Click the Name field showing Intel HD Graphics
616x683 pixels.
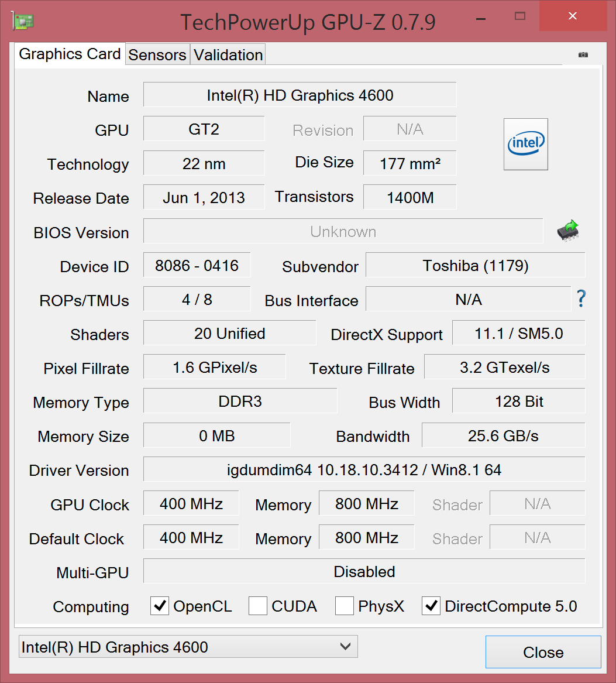click(x=300, y=95)
